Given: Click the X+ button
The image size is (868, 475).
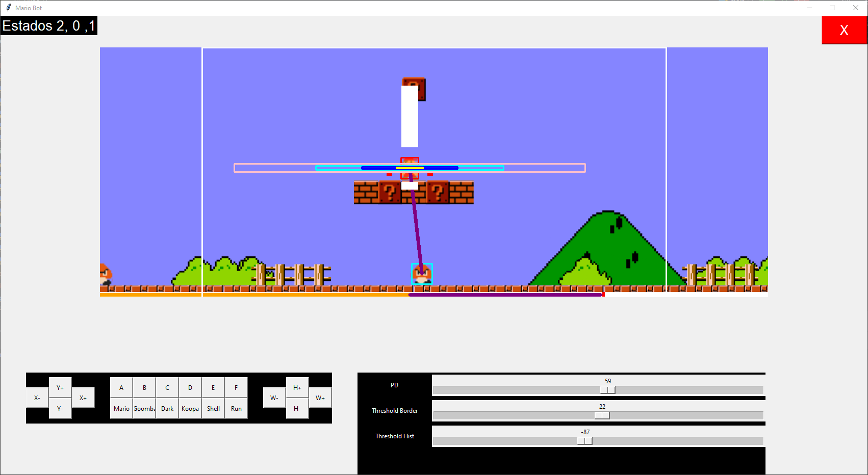Looking at the screenshot, I should pyautogui.click(x=83, y=398).
